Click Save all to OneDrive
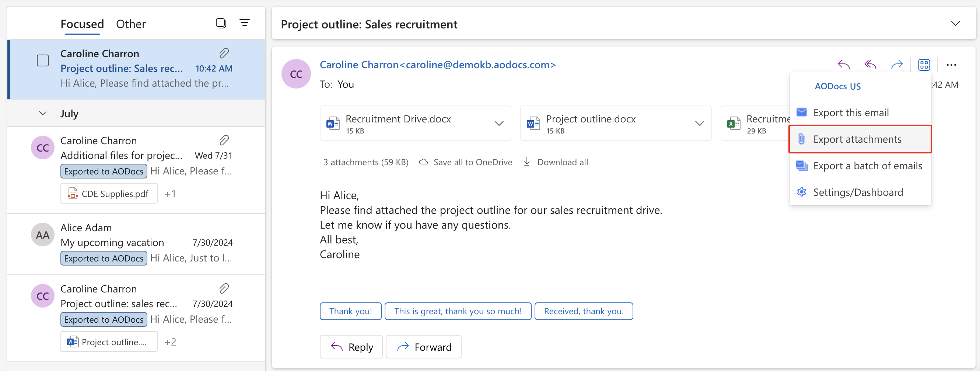The image size is (980, 371). pos(466,162)
